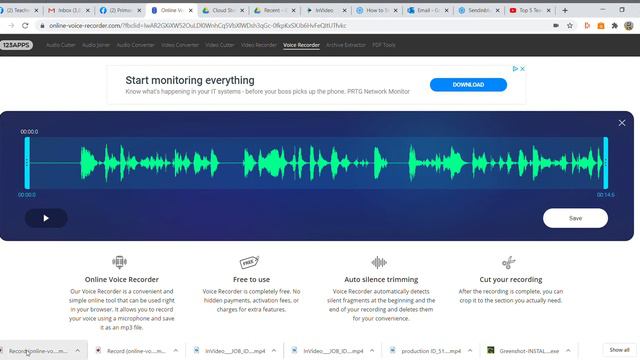Click the 00:14.6 end time label

(x=606, y=195)
